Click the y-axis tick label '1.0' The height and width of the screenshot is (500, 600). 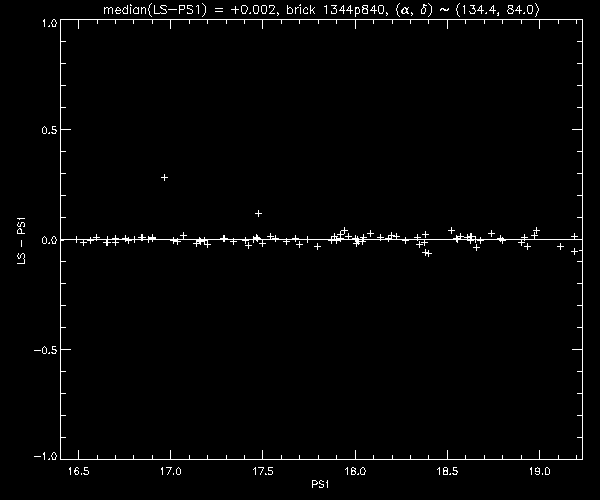50,23
